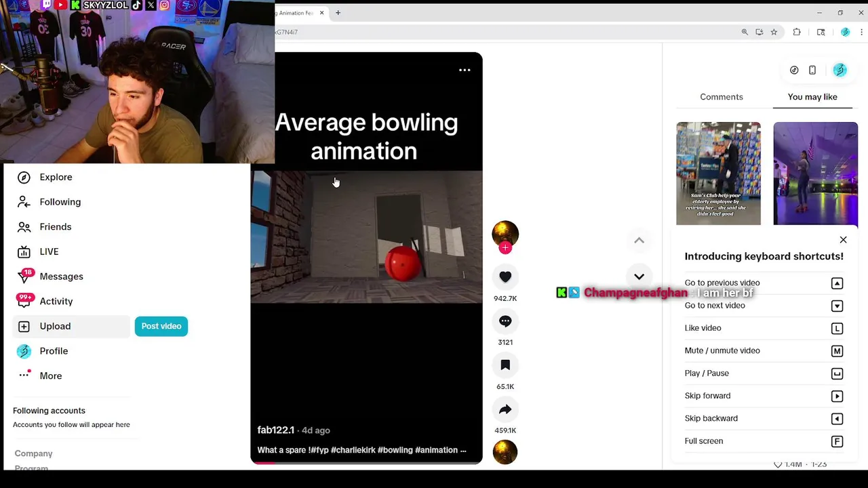
Task: Bookmark the video to favorites
Action: [x=505, y=365]
